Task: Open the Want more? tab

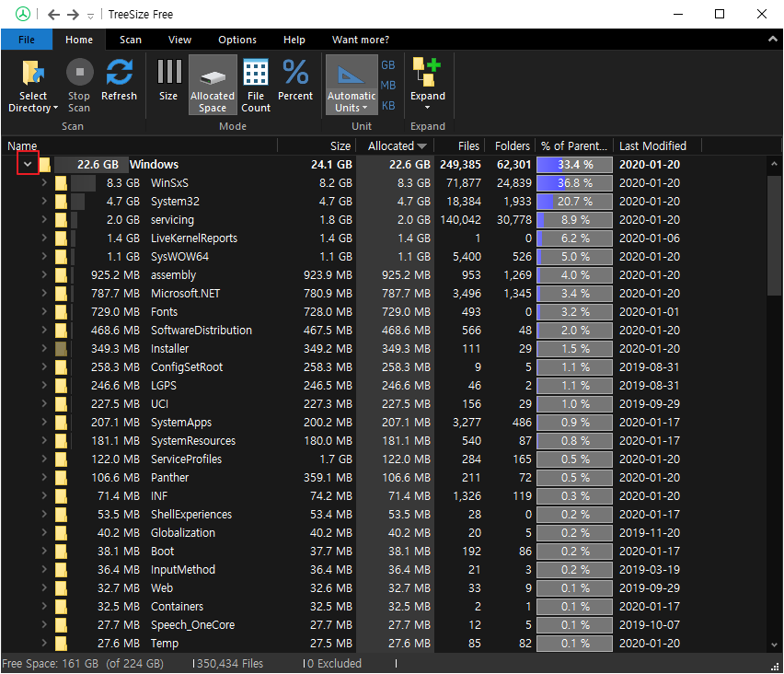Action: pyautogui.click(x=361, y=40)
